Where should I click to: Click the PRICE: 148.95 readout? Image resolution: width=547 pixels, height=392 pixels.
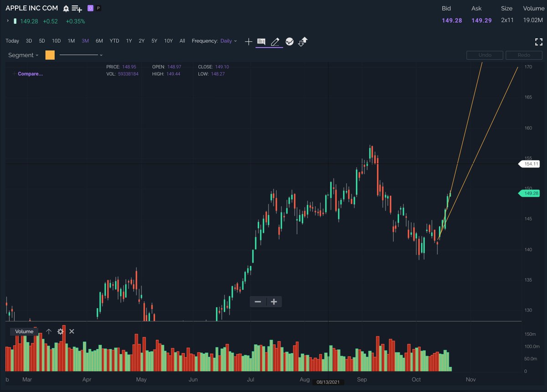point(121,67)
